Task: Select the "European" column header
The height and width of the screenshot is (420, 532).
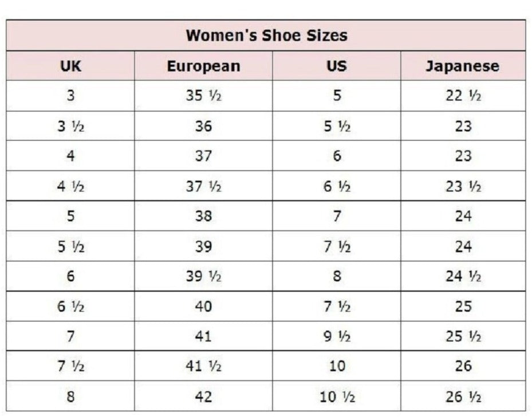Action: [203, 66]
